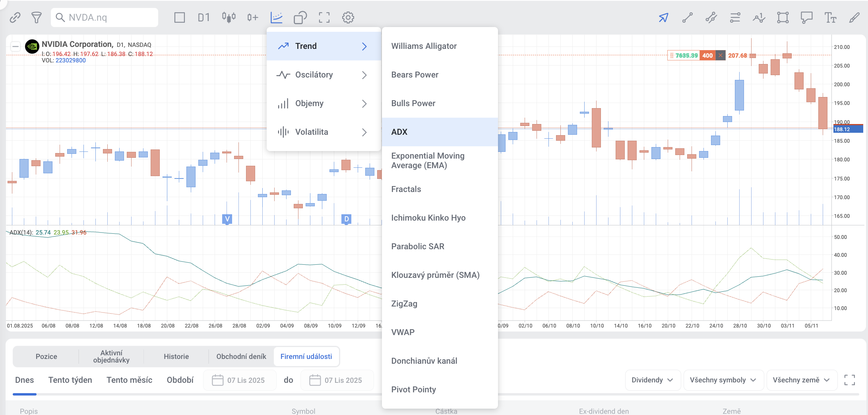868x415 pixels.
Task: Open the Objemy indicator category
Action: (324, 103)
